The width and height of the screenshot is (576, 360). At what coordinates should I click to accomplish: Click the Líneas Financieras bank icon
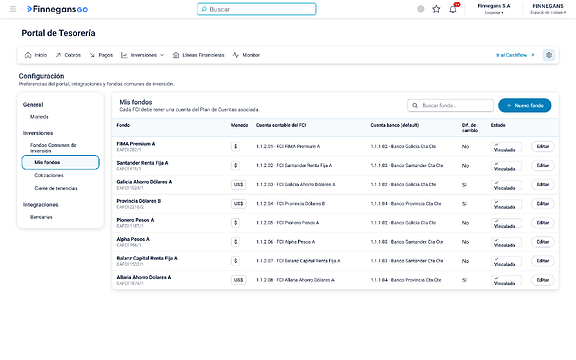click(x=176, y=55)
